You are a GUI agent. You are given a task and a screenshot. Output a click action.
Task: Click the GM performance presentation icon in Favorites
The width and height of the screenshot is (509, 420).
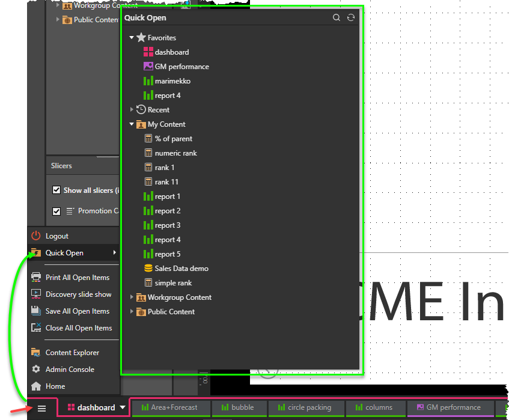(148, 67)
